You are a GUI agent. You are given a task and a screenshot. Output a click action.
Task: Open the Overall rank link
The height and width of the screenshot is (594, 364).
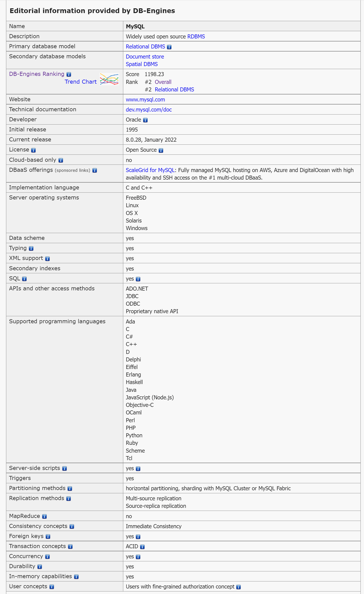163,82
